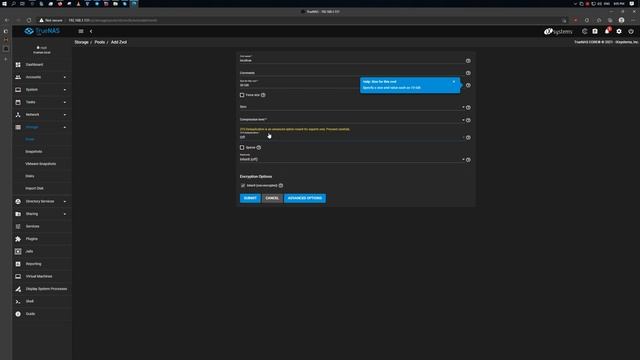Open VMware-Snapshots under Storage
This screenshot has height=360, width=640.
pyautogui.click(x=40, y=164)
